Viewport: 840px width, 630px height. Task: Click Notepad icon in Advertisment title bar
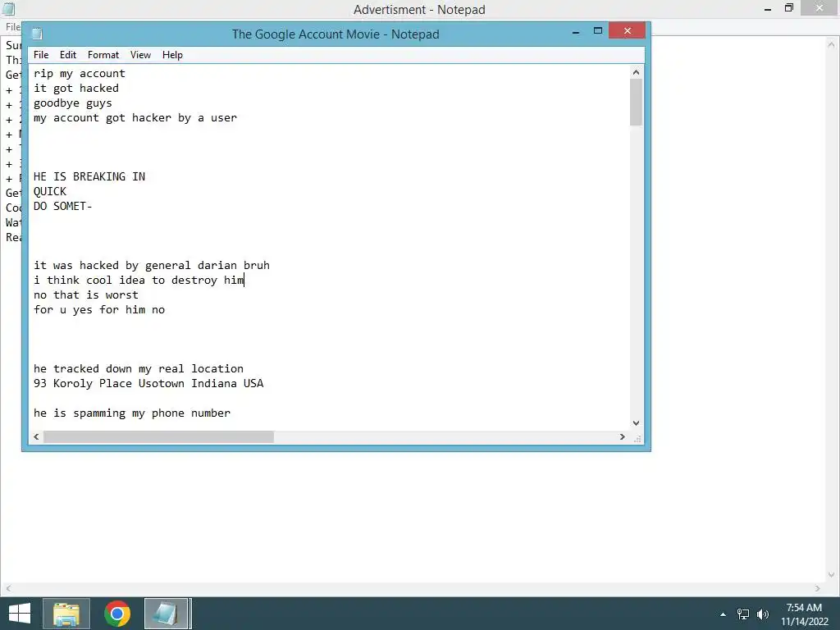pyautogui.click(x=8, y=8)
